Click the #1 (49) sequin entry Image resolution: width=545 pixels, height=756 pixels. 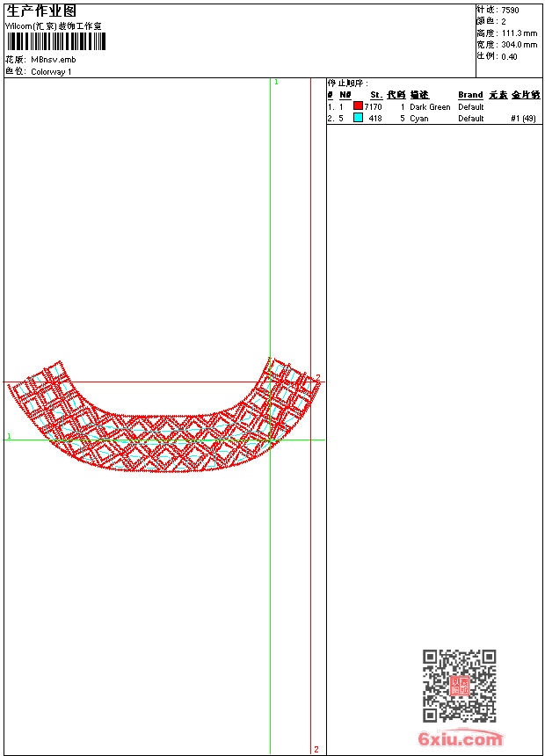click(x=523, y=119)
